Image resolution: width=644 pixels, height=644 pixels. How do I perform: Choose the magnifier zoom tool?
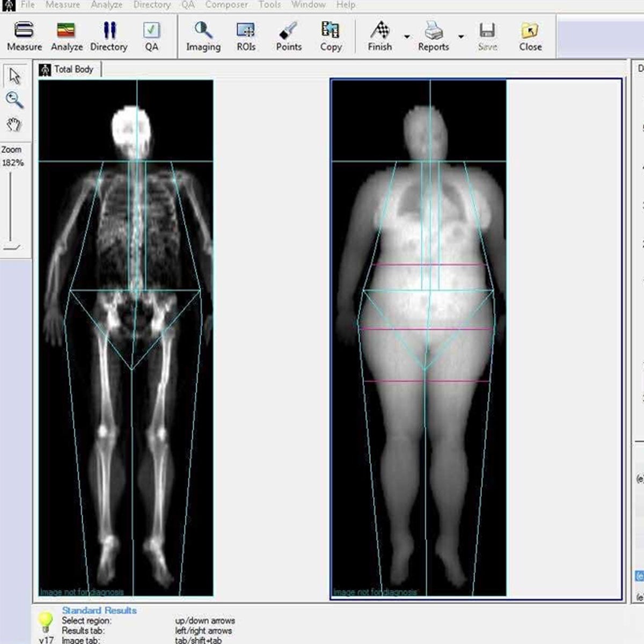[14, 100]
